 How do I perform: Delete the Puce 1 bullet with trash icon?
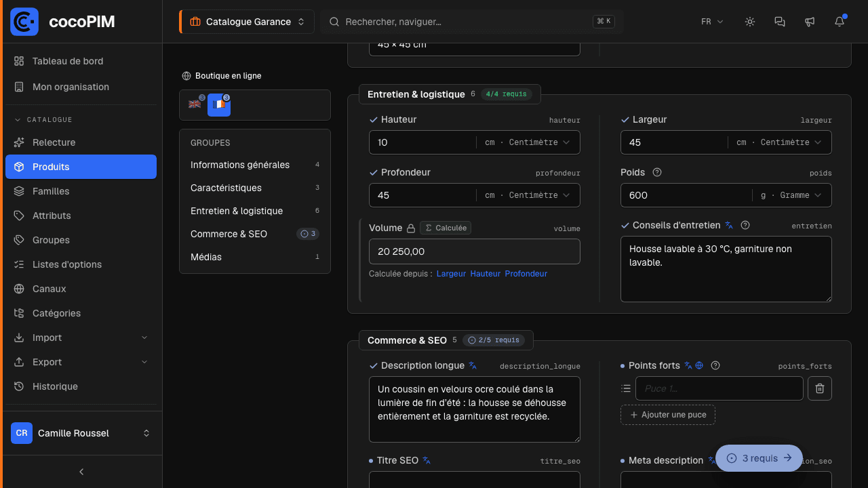coord(820,388)
